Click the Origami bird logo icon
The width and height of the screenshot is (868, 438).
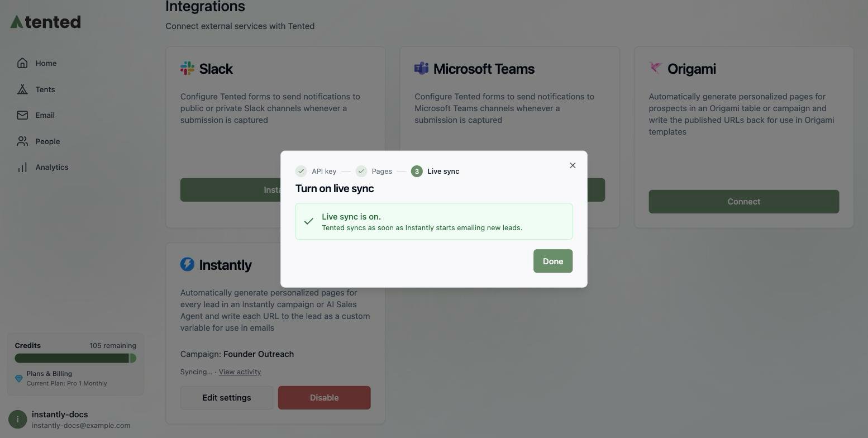coord(656,68)
